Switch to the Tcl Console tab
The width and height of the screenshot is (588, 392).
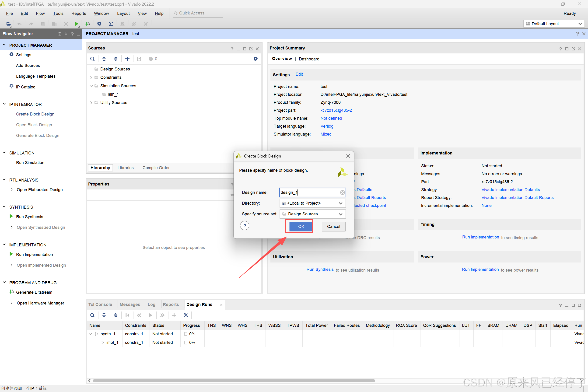coord(100,304)
